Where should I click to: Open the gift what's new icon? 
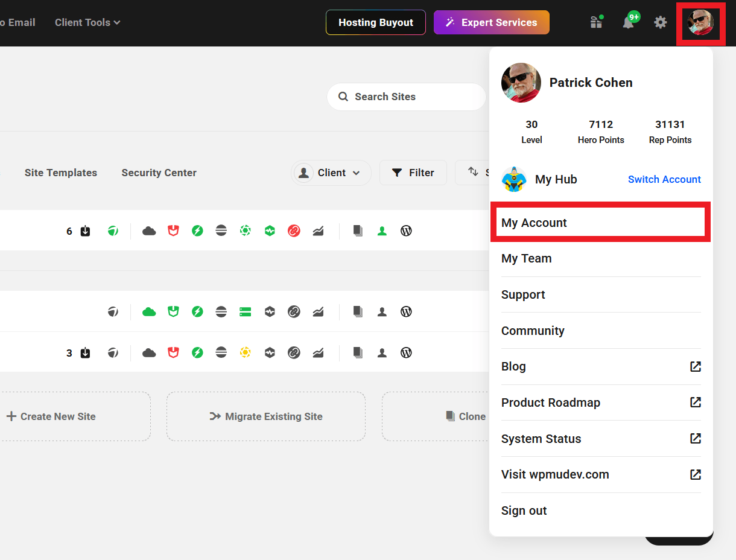pos(597,22)
